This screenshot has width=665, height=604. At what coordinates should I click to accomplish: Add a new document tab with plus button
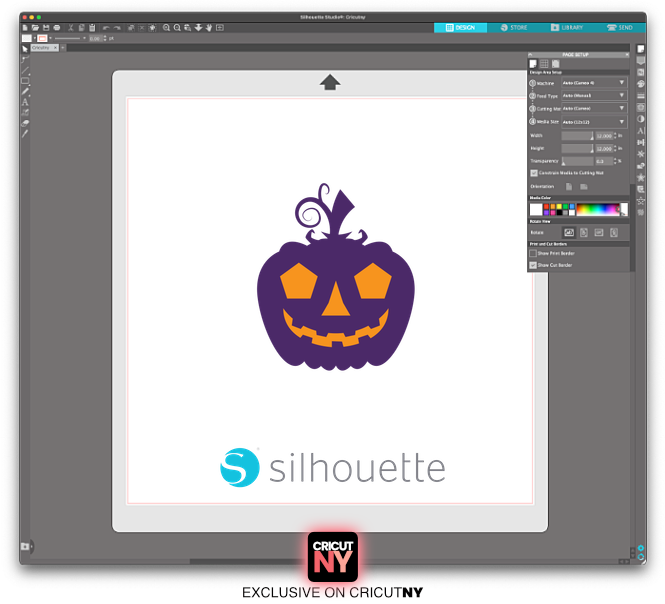[63, 48]
